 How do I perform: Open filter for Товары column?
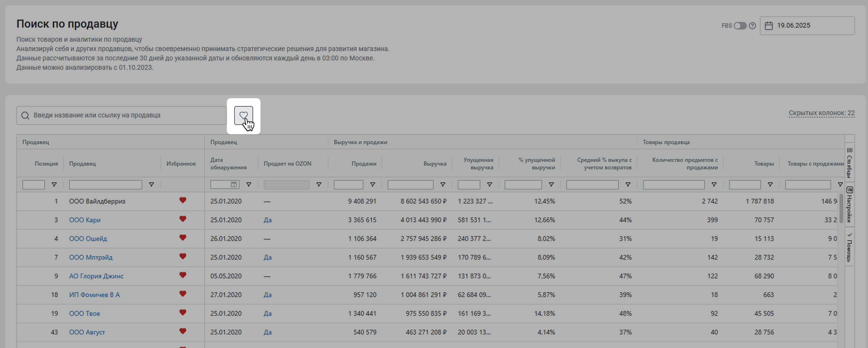770,185
